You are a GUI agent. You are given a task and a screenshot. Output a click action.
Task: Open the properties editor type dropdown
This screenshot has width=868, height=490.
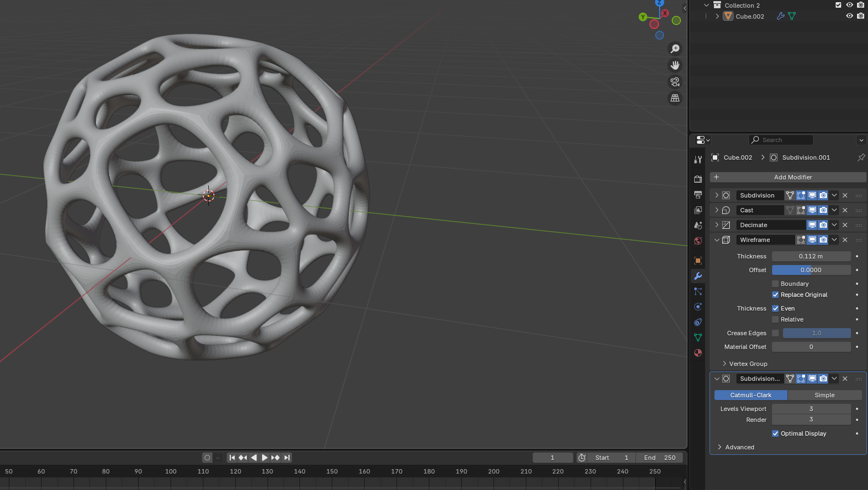pyautogui.click(x=702, y=140)
